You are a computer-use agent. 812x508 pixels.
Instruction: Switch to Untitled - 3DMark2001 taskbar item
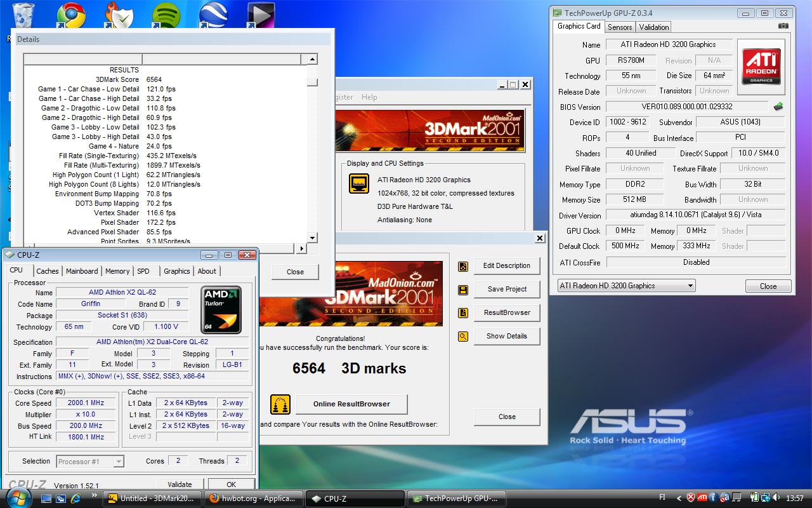pyautogui.click(x=153, y=498)
